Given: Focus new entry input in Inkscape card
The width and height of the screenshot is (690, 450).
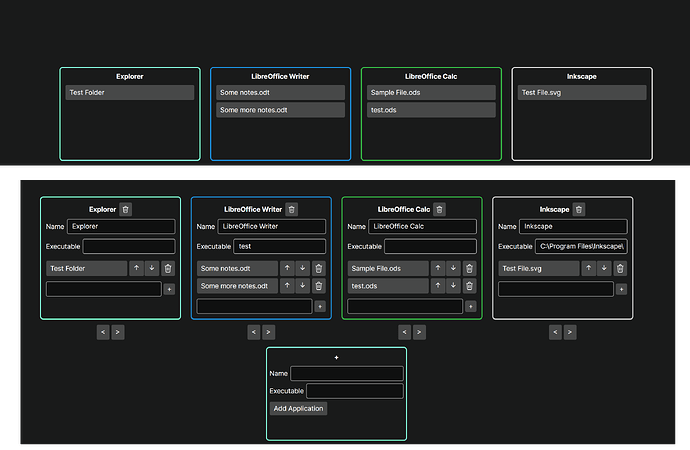Looking at the screenshot, I should pos(556,289).
